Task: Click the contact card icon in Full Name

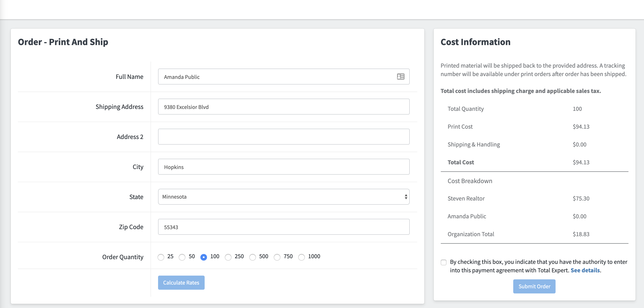Action: coord(401,77)
